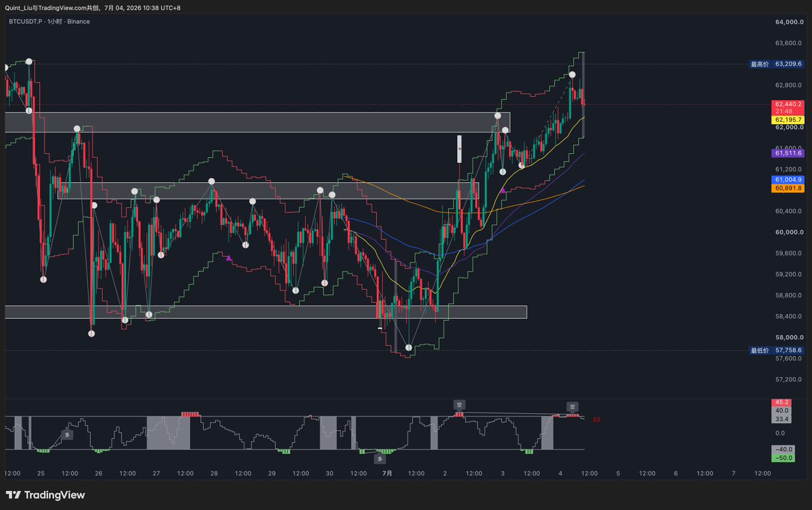Click the oscillator zero line label 0.0
Image resolution: width=812 pixels, height=510 pixels.
(780, 433)
